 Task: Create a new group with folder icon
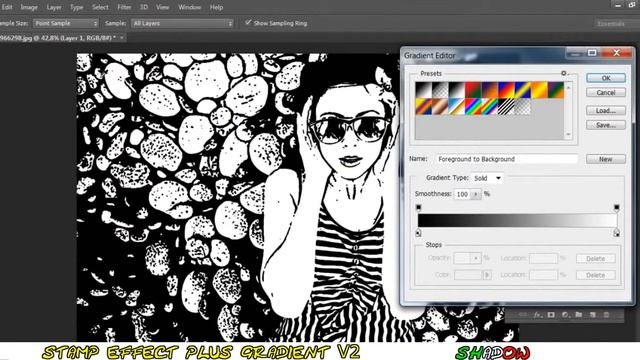coord(579,315)
